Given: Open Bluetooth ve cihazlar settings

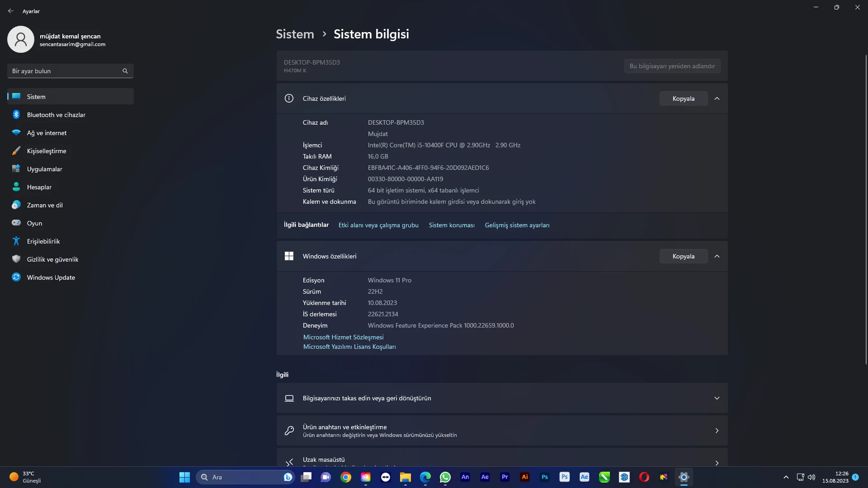Looking at the screenshot, I should click(x=56, y=115).
